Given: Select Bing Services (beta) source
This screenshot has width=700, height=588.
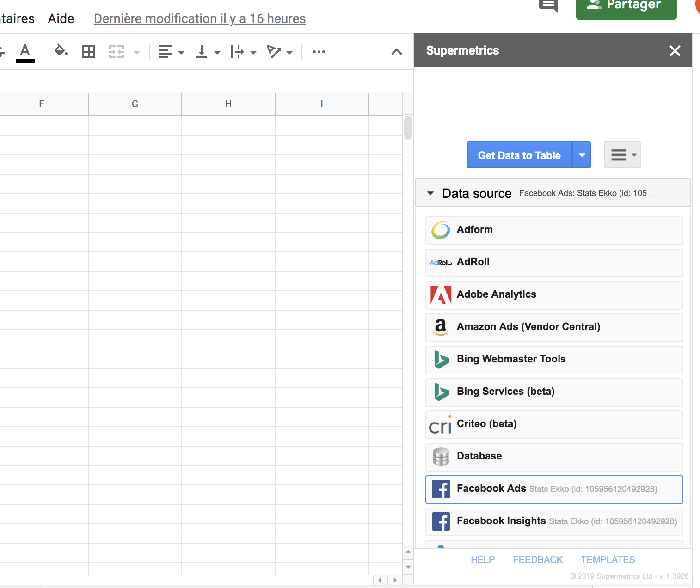Looking at the screenshot, I should (554, 392).
